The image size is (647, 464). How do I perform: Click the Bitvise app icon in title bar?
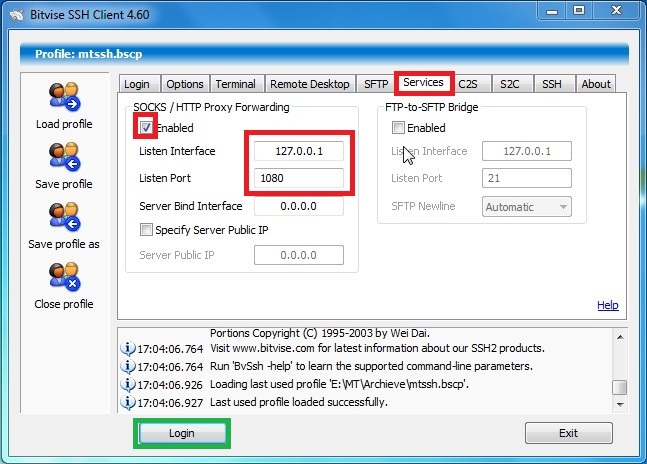[x=17, y=15]
